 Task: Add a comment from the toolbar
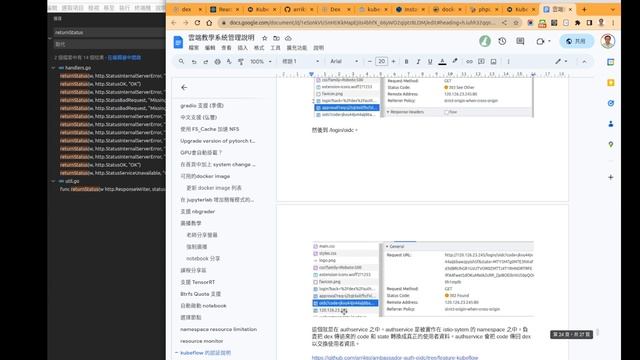click(481, 62)
